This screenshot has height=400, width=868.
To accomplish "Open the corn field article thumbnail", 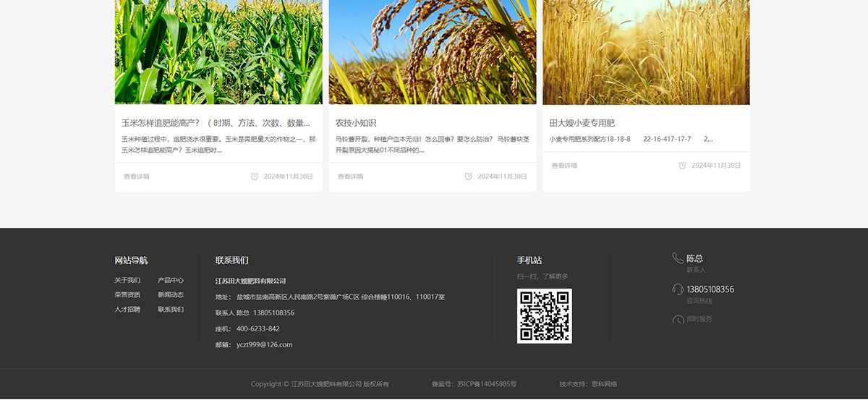I will tap(218, 52).
